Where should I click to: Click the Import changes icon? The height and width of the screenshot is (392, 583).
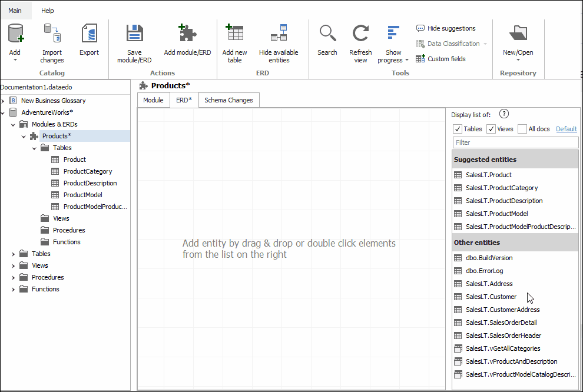(x=52, y=34)
